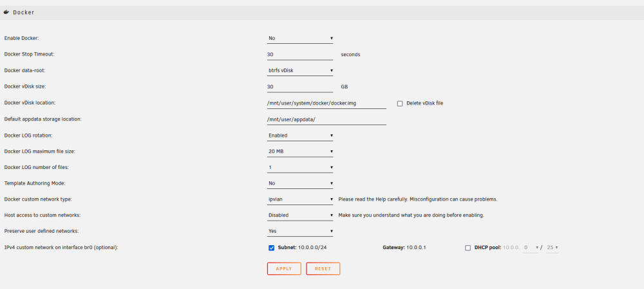Open the DHCP pool prefix 25 dropdown
This screenshot has height=289, width=644.
[552, 248]
